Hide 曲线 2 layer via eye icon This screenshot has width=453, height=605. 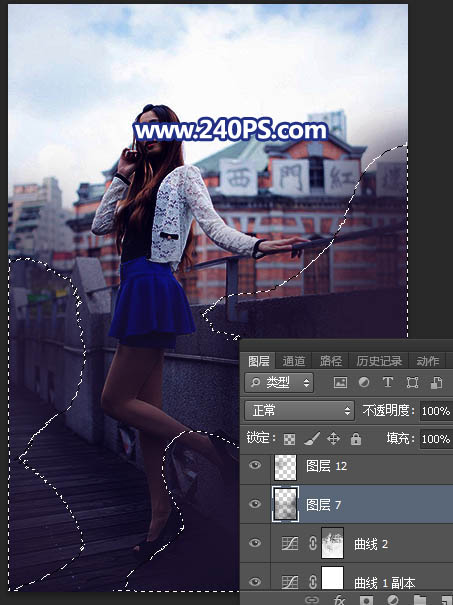point(255,543)
